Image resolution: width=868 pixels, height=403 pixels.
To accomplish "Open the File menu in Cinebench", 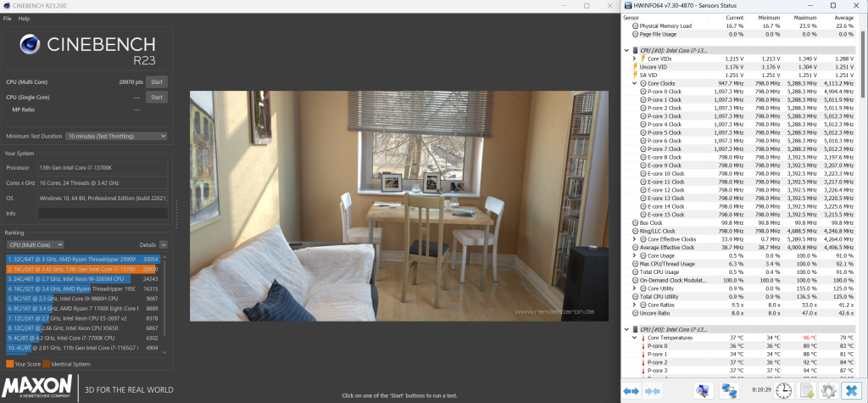I will coord(8,18).
